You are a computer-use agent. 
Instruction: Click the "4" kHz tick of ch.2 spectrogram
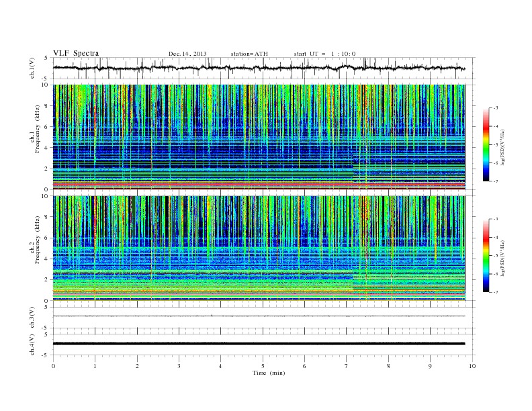point(46,259)
